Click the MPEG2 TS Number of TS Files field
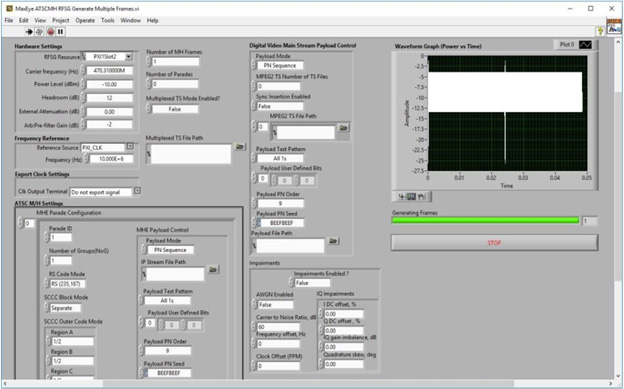 click(x=278, y=86)
